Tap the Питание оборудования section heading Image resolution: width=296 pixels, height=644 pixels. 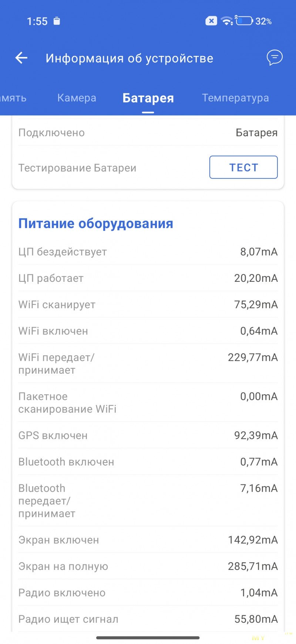click(x=96, y=223)
